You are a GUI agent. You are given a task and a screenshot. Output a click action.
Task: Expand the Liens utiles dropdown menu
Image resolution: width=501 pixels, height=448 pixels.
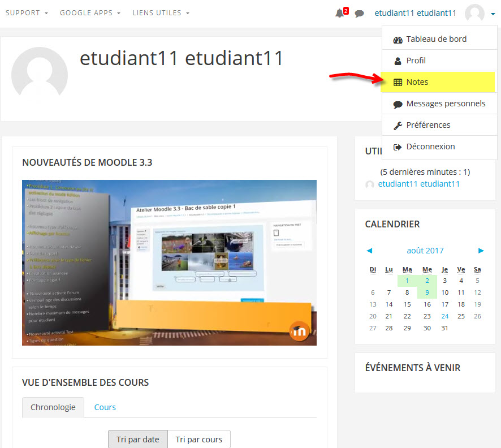161,13
